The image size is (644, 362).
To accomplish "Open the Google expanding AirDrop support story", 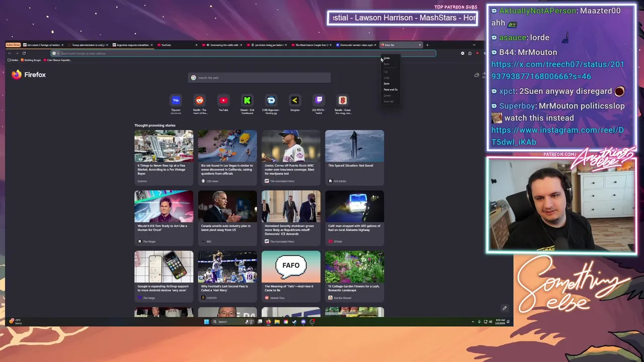I will [x=164, y=278].
